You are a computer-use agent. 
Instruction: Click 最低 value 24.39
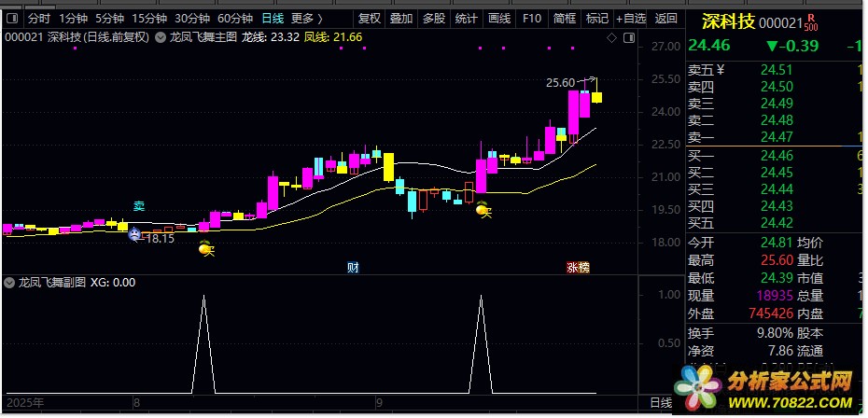[x=777, y=278]
